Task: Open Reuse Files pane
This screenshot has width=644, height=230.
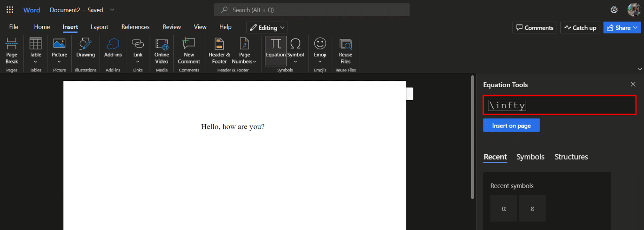Action: [x=346, y=51]
